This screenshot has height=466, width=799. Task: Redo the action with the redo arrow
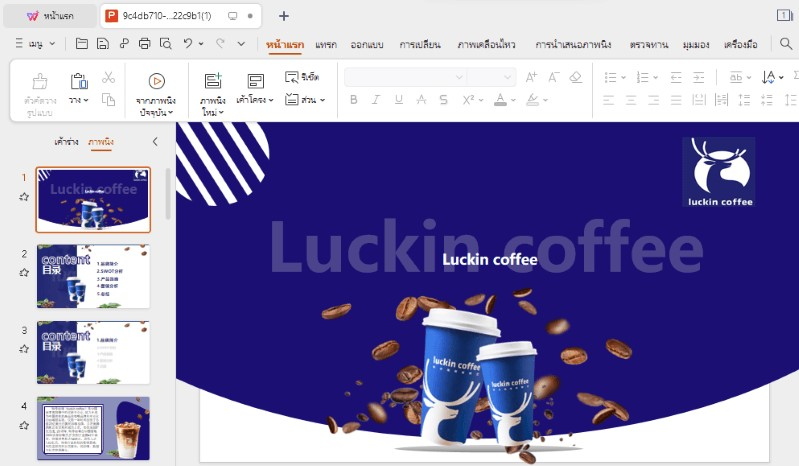point(220,44)
